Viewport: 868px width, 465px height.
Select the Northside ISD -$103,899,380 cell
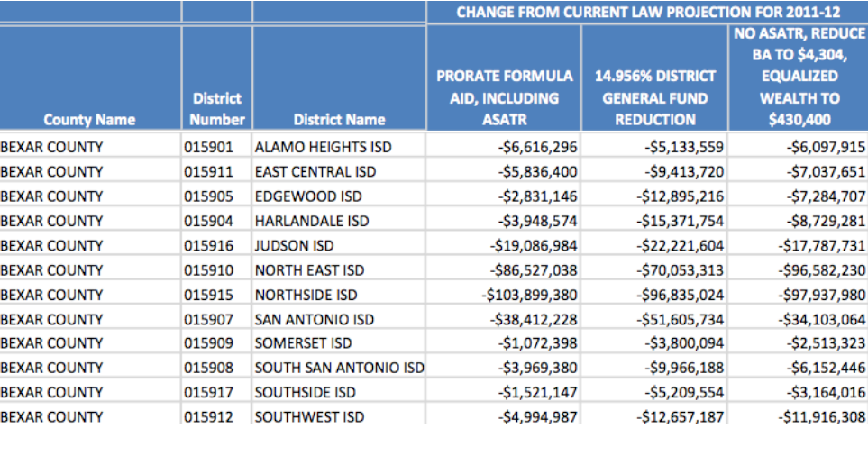(529, 295)
